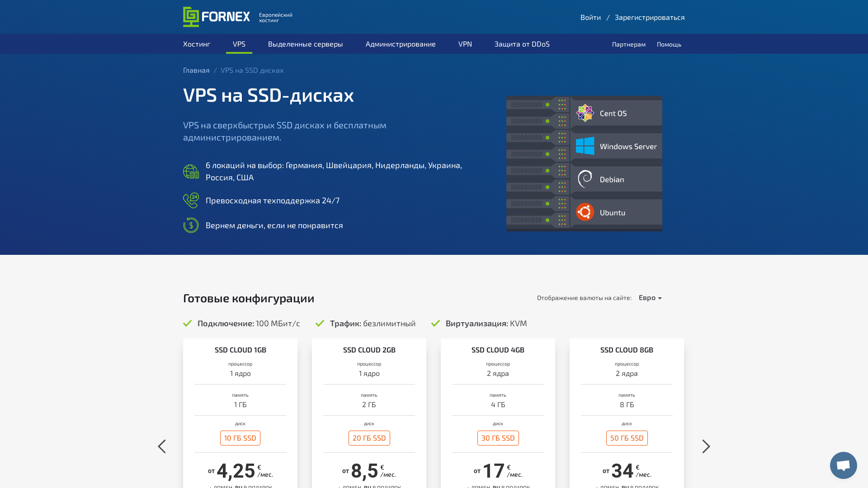The width and height of the screenshot is (868, 488).
Task: Click the Зарегистрироваться link
Action: pos(650,17)
